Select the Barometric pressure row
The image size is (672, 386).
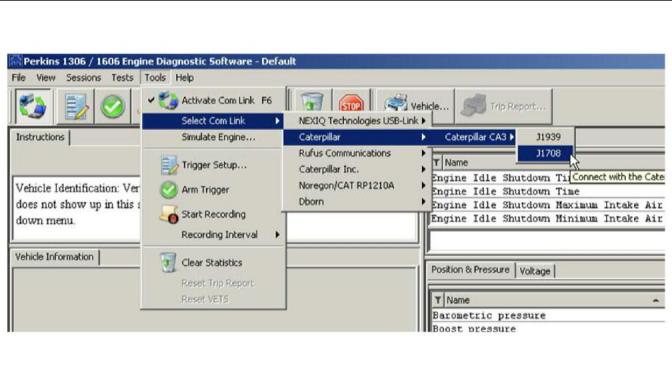pos(548,315)
